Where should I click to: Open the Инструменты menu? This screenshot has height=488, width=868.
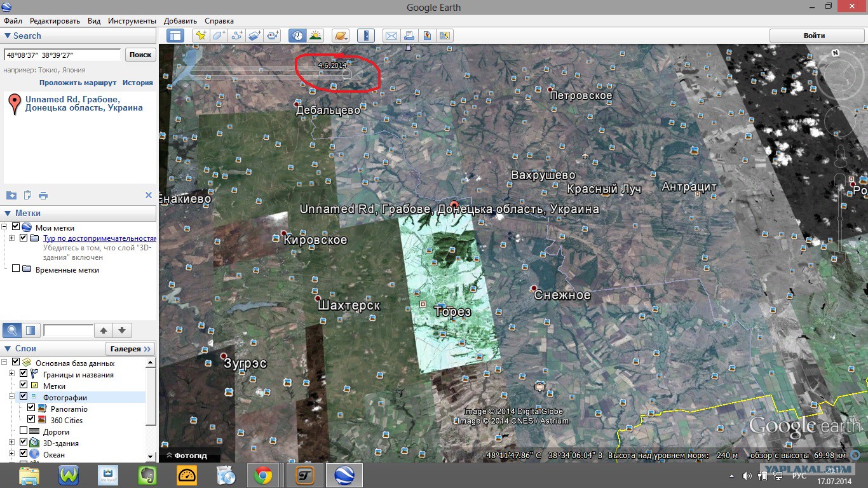132,21
